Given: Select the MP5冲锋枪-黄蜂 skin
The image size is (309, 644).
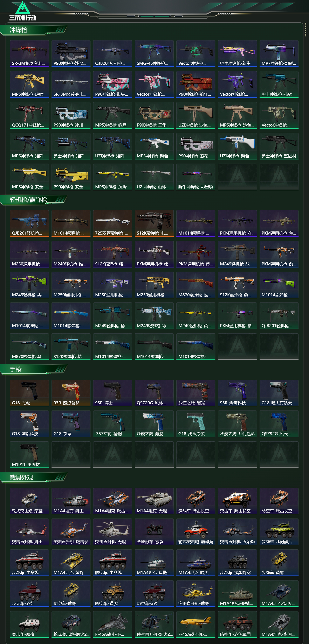Looking at the screenshot, I should (112, 177).
